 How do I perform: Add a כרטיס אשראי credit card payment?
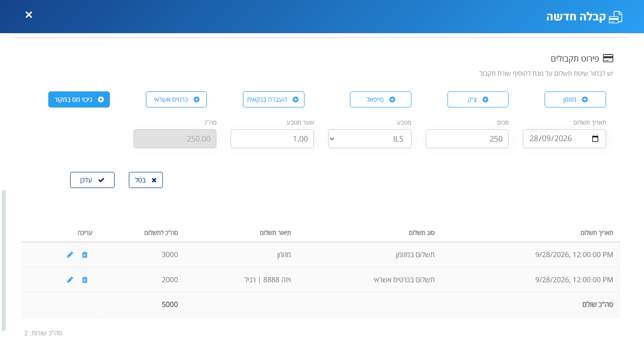tap(176, 99)
